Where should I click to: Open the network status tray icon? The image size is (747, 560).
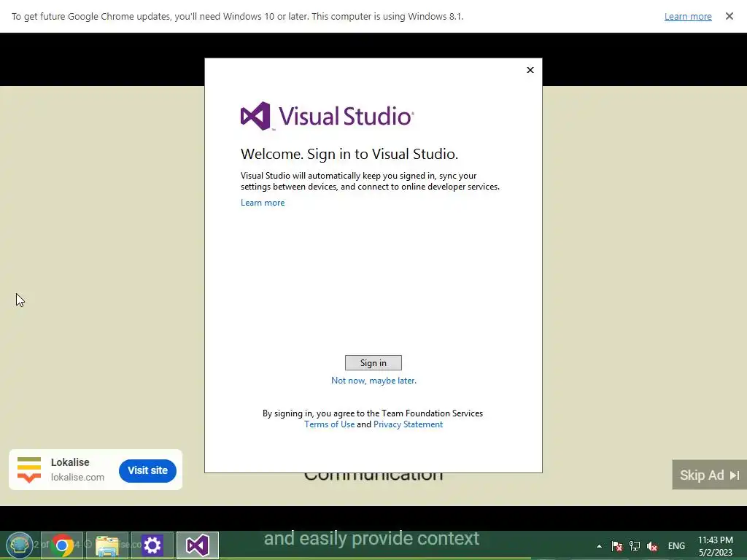(635, 546)
